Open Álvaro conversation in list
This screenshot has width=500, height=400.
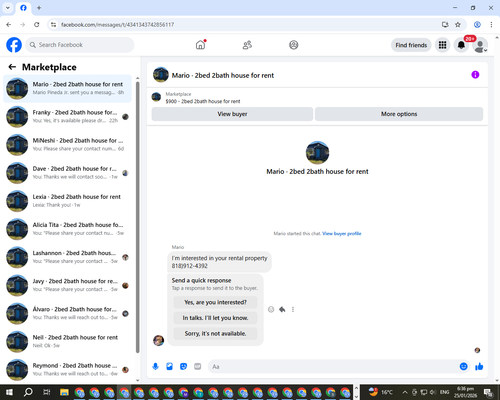click(68, 313)
